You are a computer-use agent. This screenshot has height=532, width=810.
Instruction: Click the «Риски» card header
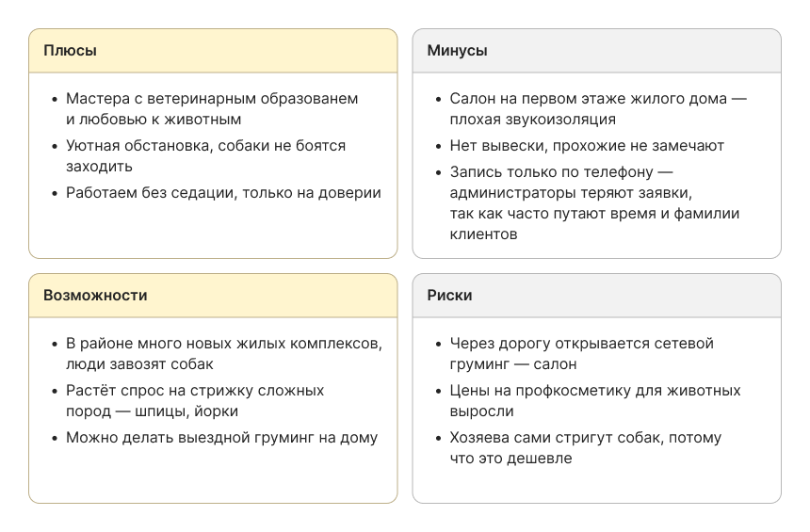[x=596, y=296]
